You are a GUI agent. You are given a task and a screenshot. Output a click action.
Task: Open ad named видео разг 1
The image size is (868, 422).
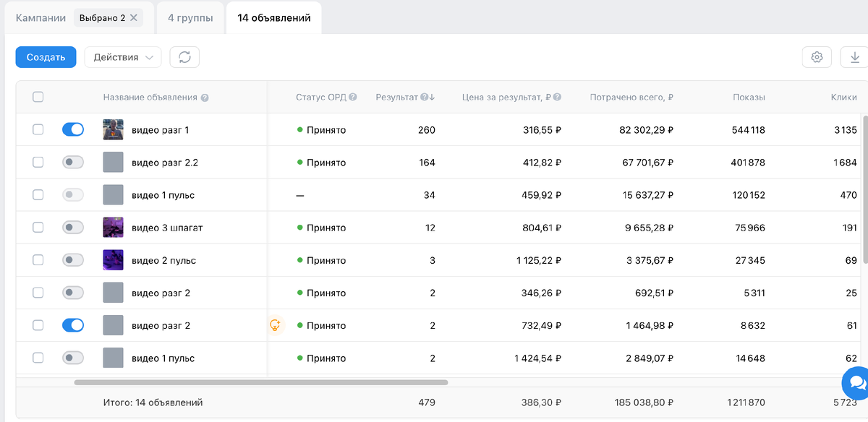point(160,130)
